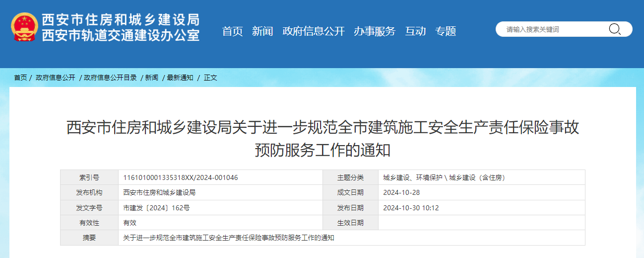Open the 新闻 top navigation item

(x=262, y=31)
